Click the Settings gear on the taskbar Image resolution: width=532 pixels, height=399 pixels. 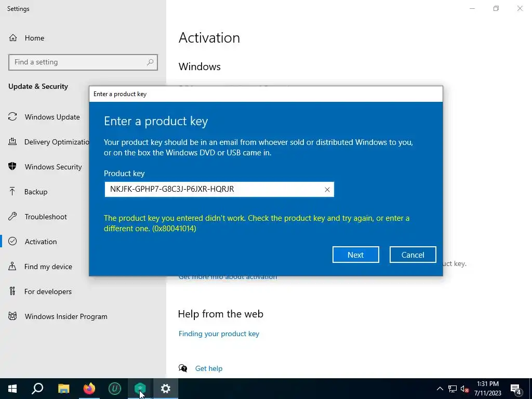(166, 389)
